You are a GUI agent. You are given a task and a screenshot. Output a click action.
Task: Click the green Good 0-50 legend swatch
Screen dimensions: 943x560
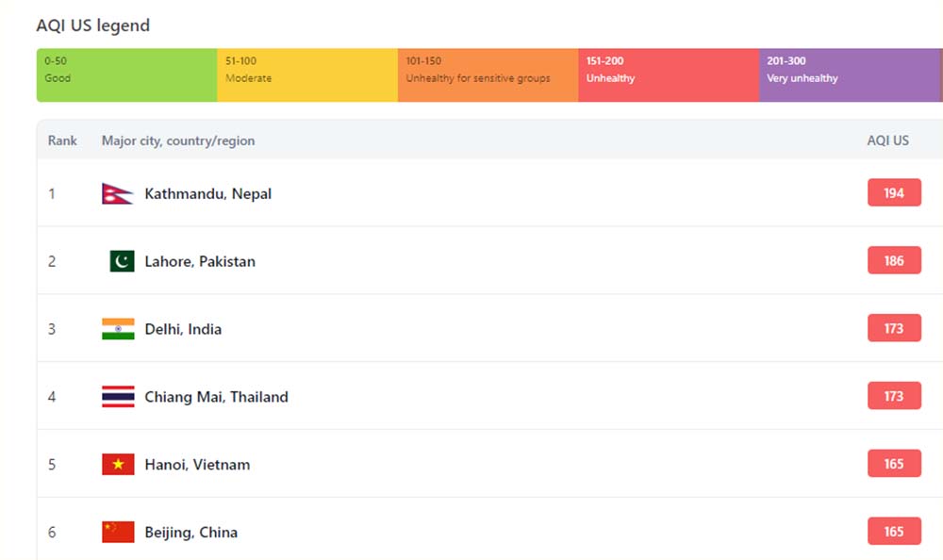point(126,75)
